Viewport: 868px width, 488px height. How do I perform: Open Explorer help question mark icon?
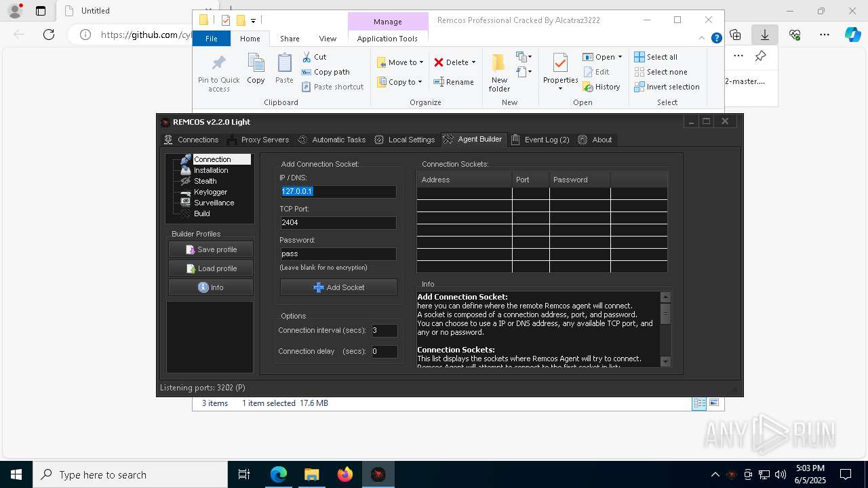(x=716, y=39)
